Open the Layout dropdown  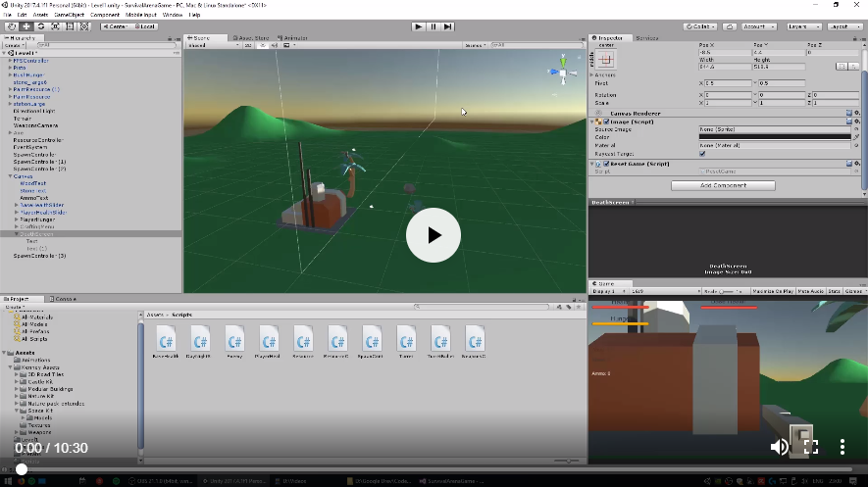click(844, 26)
